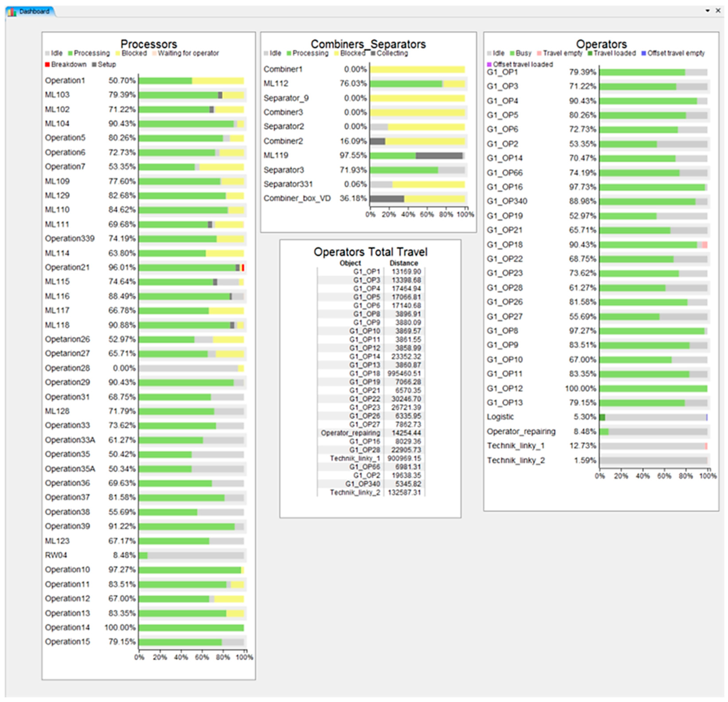
Task: Click the Operators Total Travel title
Action: [x=370, y=252]
